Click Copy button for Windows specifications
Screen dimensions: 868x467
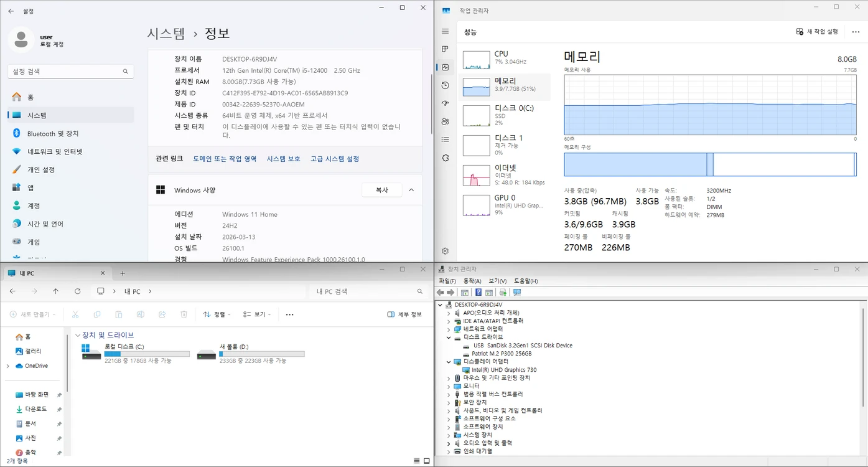(x=382, y=190)
